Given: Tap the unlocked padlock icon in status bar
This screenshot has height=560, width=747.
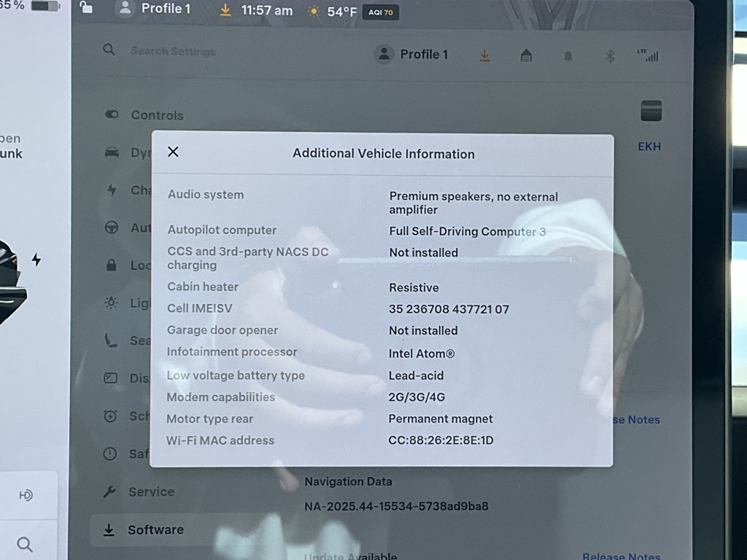Looking at the screenshot, I should 87,8.
